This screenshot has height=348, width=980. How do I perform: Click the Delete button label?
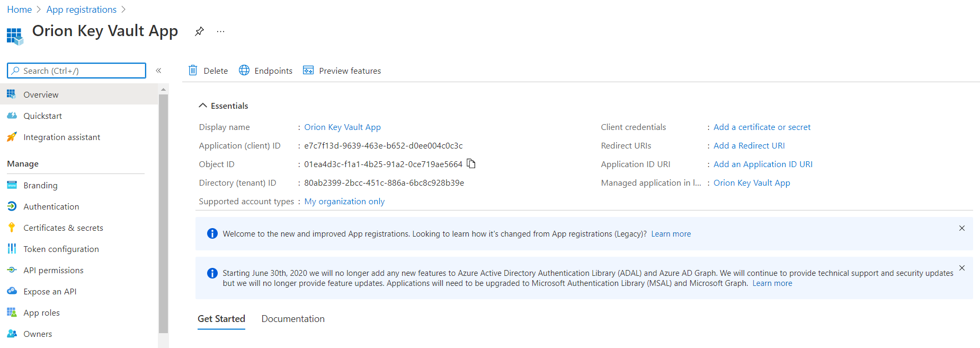coord(216,71)
